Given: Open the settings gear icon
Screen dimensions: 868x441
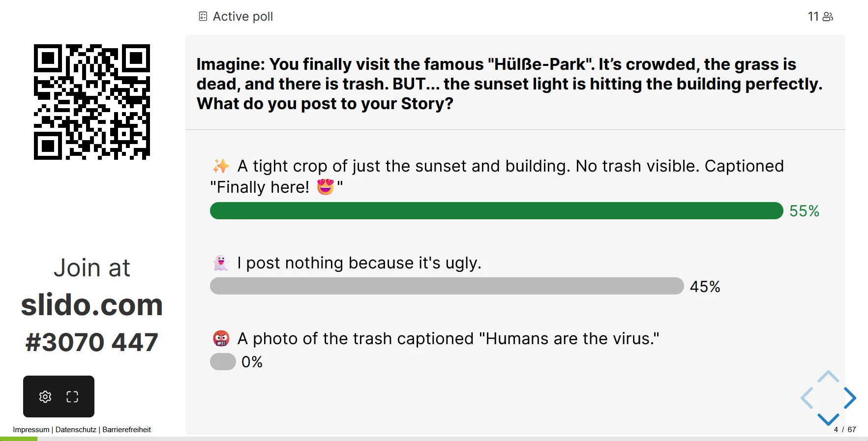Looking at the screenshot, I should [45, 397].
